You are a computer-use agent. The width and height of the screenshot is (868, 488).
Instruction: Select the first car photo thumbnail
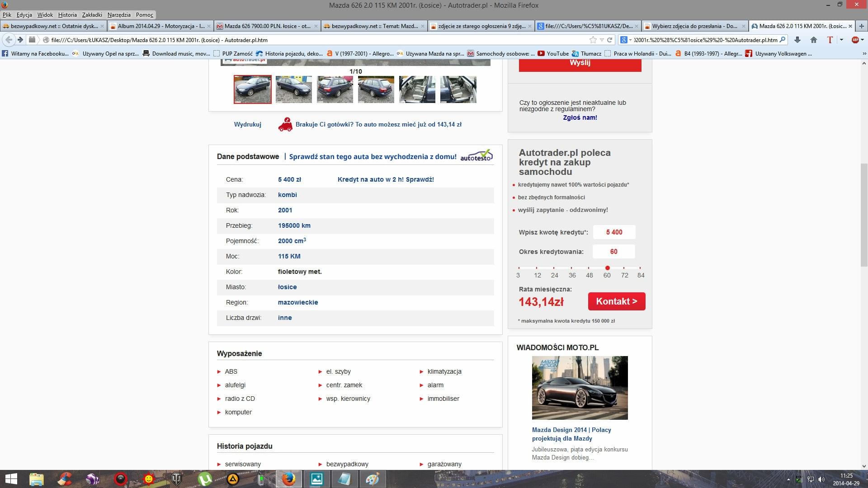(x=253, y=89)
